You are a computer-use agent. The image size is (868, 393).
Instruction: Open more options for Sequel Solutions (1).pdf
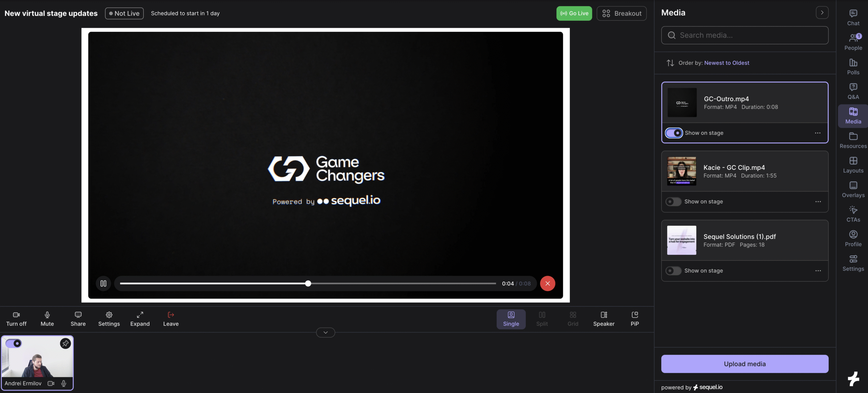pos(818,271)
